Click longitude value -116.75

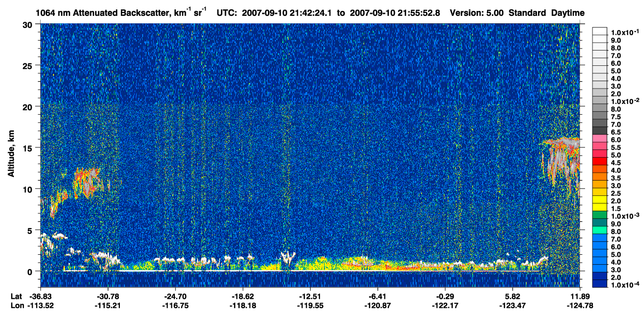(x=175, y=305)
